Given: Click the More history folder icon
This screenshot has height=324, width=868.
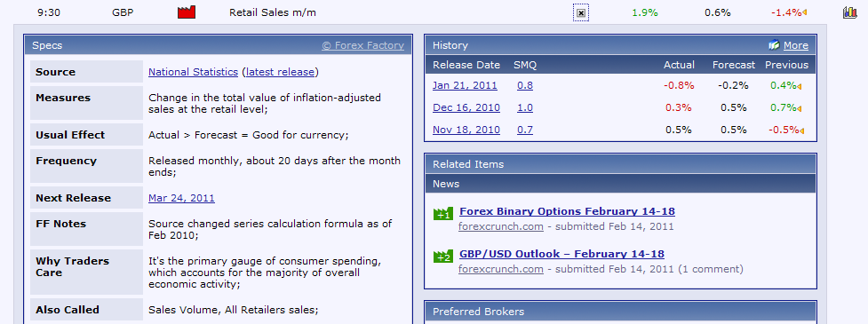Looking at the screenshot, I should tap(774, 45).
